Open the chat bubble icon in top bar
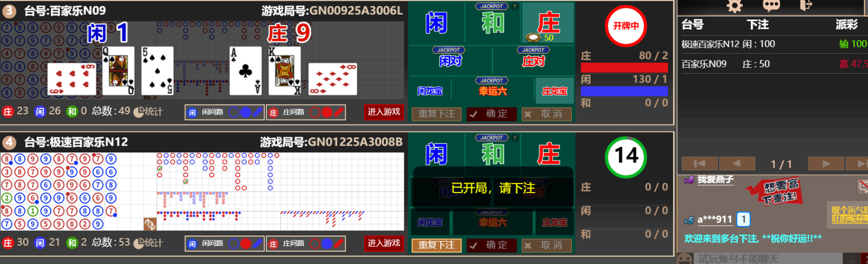 coord(771,6)
